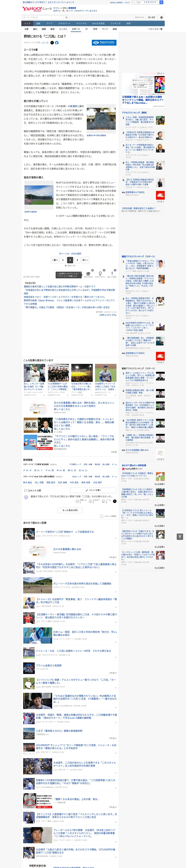Click the commenter avatar icon
This screenshot has width=186, height=868.
(26, 497)
